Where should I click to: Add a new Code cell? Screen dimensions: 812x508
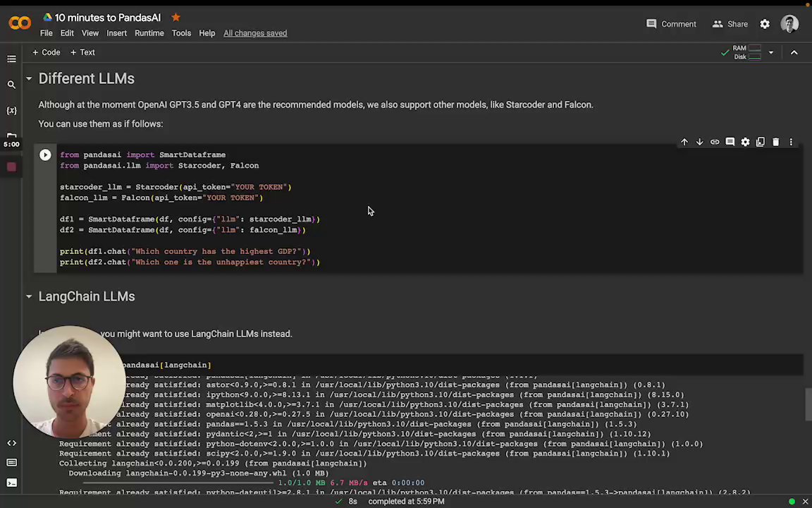[x=46, y=52]
